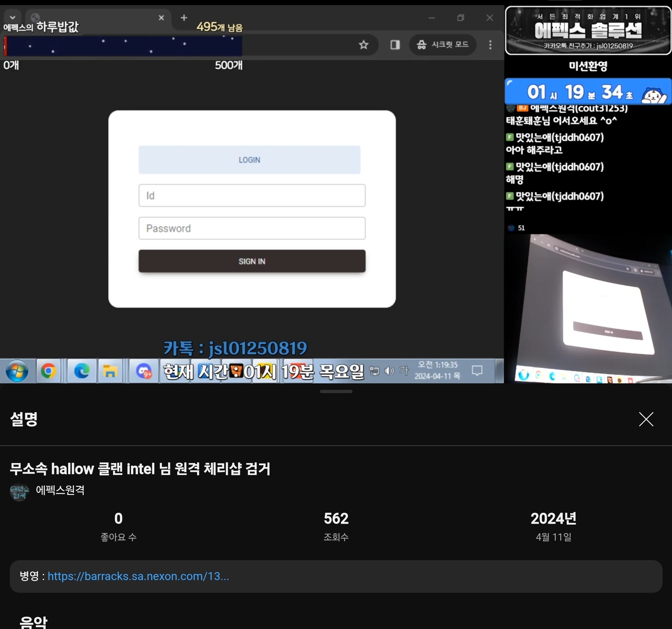Select the LOGIN tab header
The image size is (672, 629).
click(249, 160)
